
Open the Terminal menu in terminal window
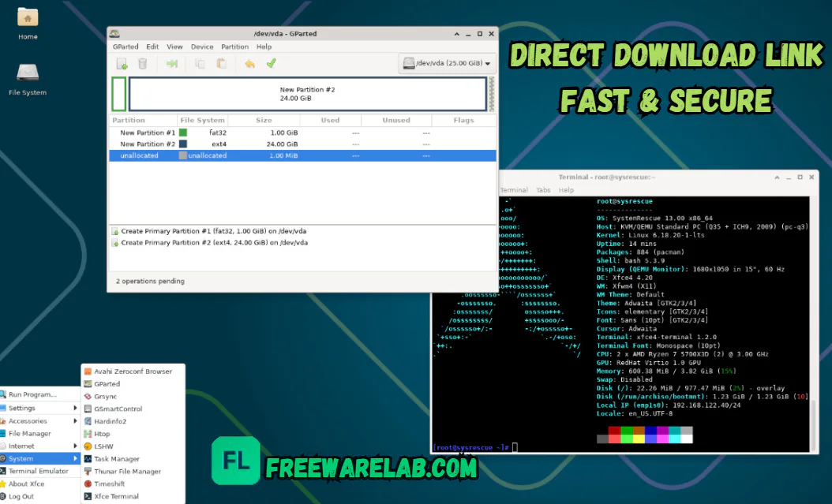tap(514, 190)
